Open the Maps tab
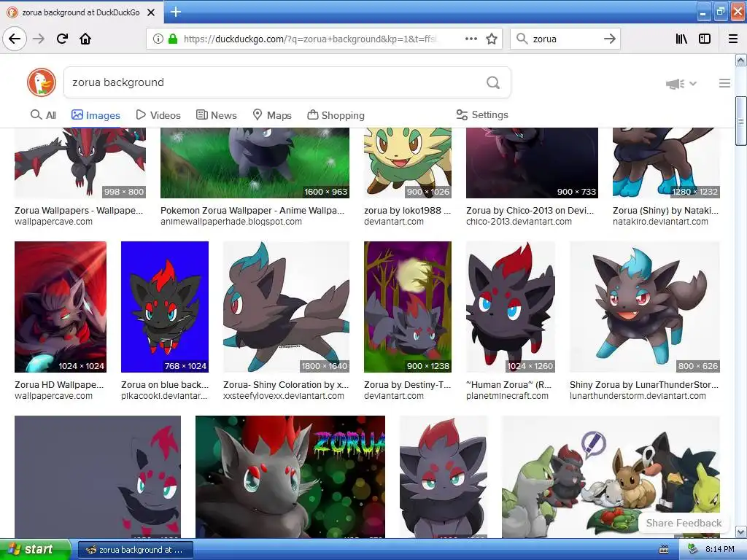 (272, 115)
